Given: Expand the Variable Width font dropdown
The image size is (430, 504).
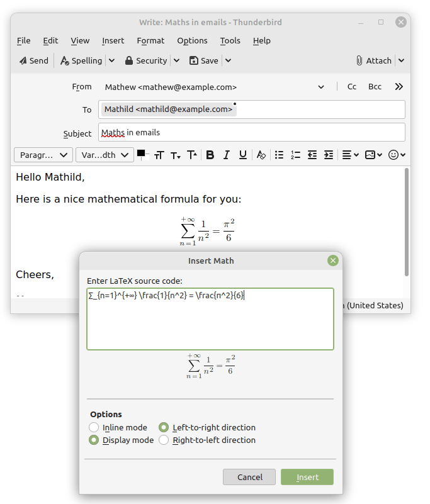Looking at the screenshot, I should (105, 155).
